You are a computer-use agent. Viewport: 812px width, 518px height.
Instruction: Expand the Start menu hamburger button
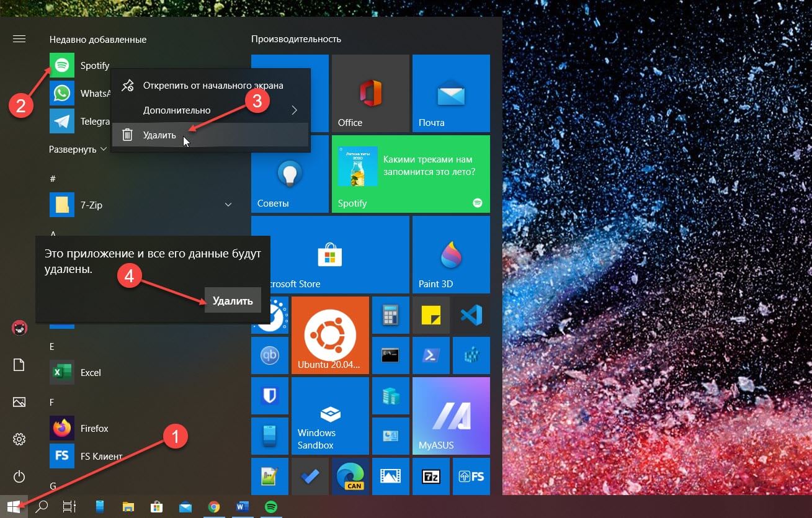click(19, 39)
